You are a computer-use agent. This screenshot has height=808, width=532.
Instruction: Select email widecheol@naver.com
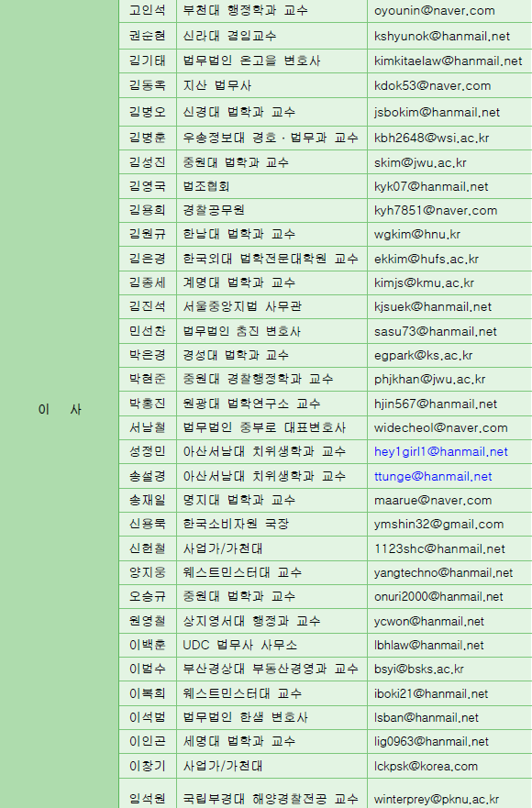(441, 428)
